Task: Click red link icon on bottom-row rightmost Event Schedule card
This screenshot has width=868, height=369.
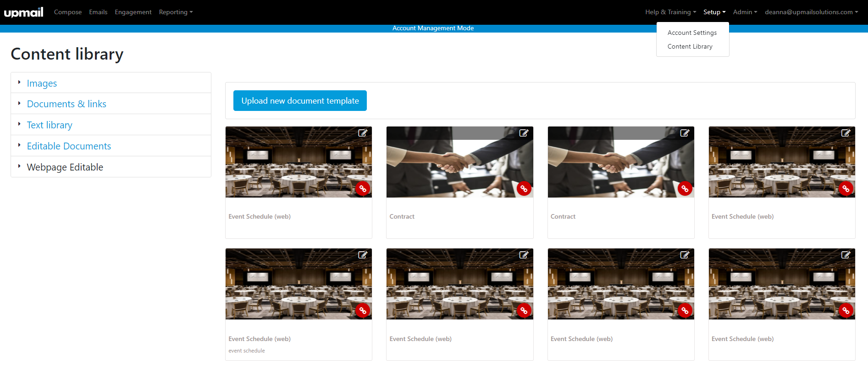Action: 846,310
